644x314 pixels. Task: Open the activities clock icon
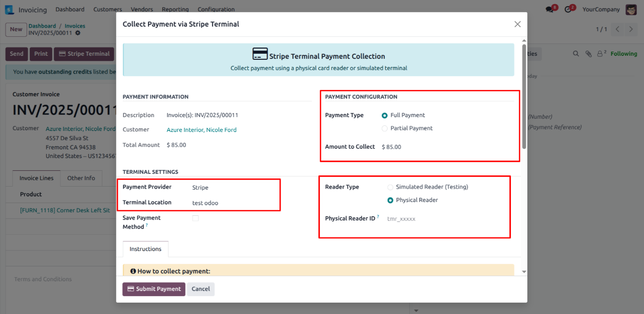pyautogui.click(x=568, y=10)
